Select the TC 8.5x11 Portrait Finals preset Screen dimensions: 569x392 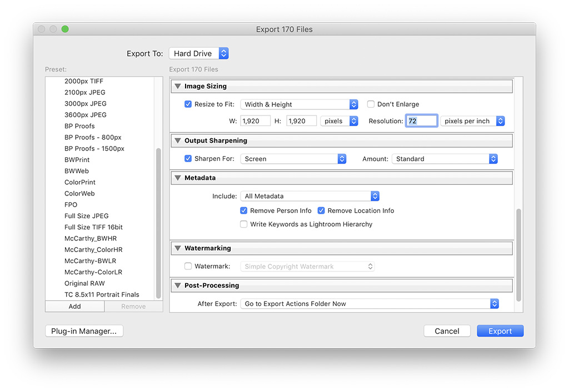(102, 295)
